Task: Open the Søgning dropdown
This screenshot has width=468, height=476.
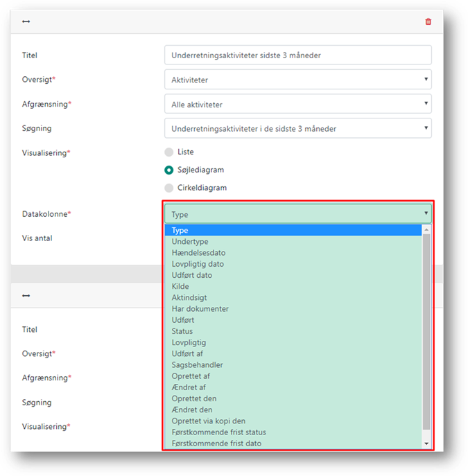Action: point(297,128)
